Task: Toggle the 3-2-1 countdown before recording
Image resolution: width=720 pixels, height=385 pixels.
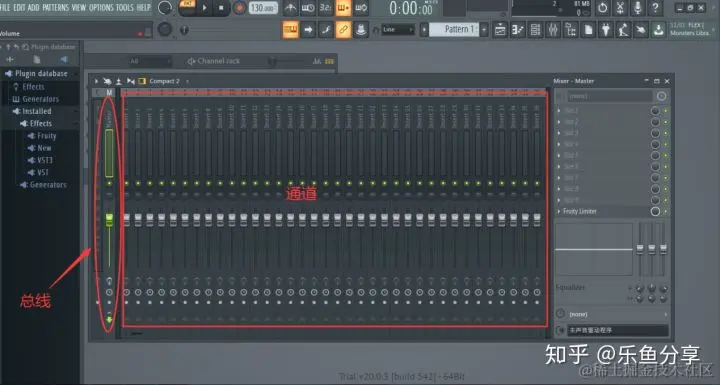Action: pyautogui.click(x=325, y=7)
